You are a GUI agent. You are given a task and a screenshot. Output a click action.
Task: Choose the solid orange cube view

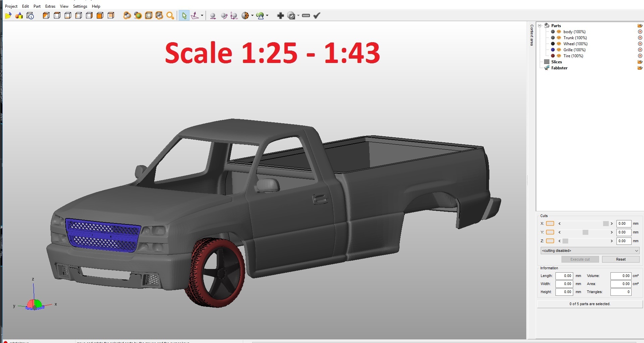coord(100,15)
